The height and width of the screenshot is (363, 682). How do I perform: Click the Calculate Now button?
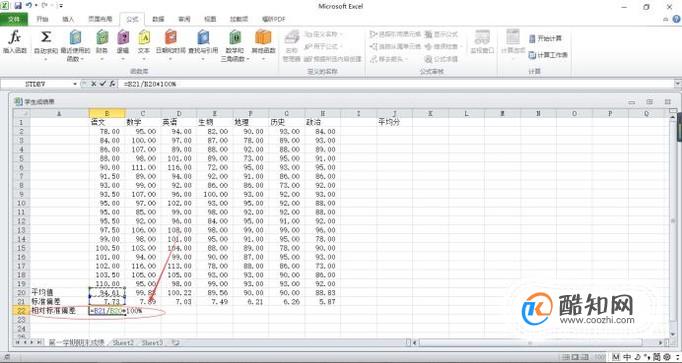coord(545,39)
